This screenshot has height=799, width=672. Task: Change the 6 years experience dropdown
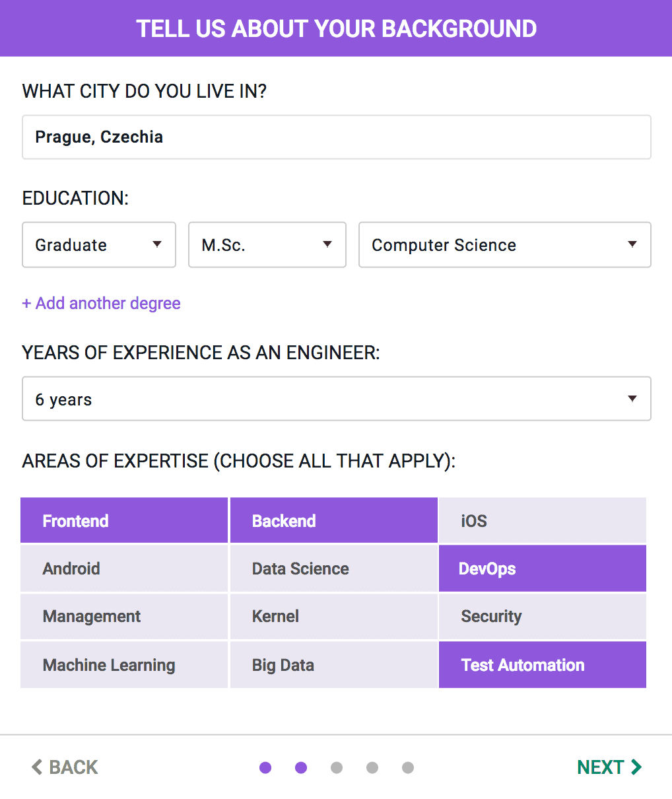[337, 399]
